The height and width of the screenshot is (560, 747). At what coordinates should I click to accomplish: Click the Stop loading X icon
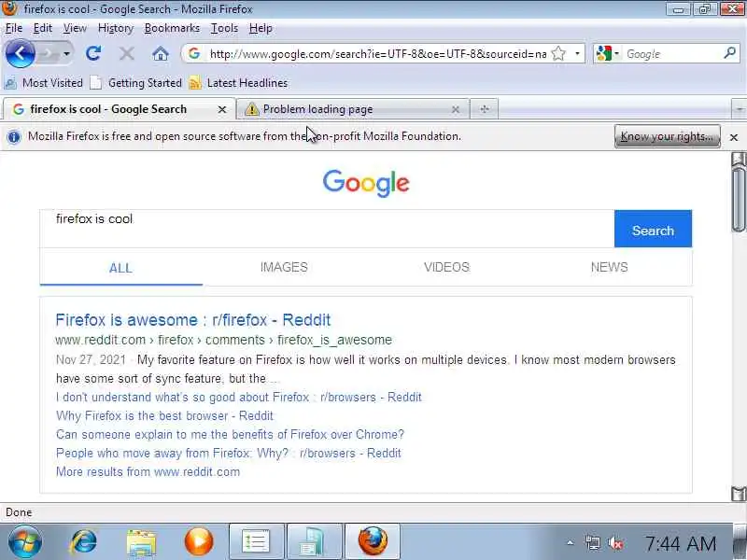tap(126, 53)
